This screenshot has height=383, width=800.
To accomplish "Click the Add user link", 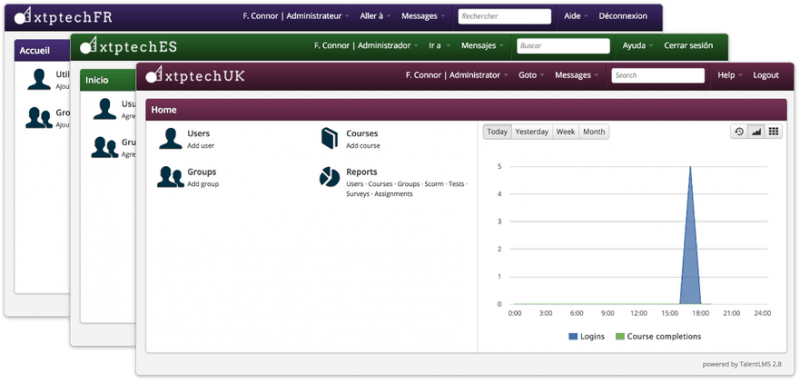I will tap(201, 146).
